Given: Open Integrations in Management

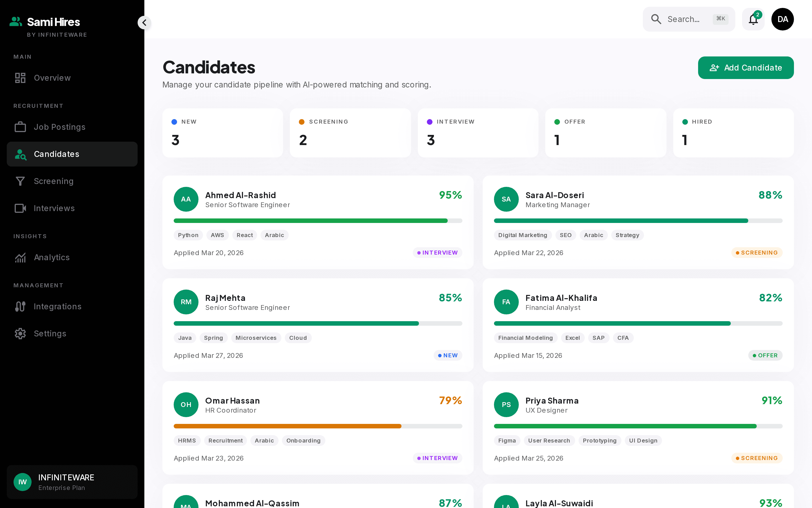Looking at the screenshot, I should 72,306.
